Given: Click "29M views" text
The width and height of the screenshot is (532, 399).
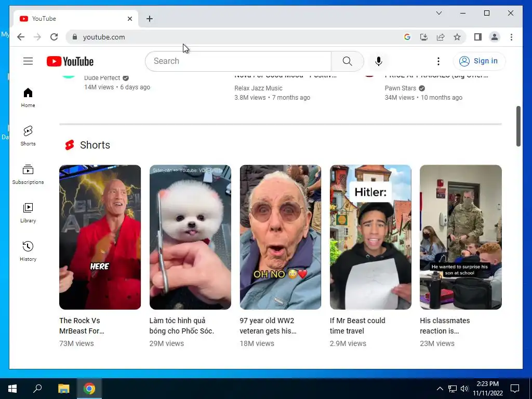Looking at the screenshot, I should (167, 343).
